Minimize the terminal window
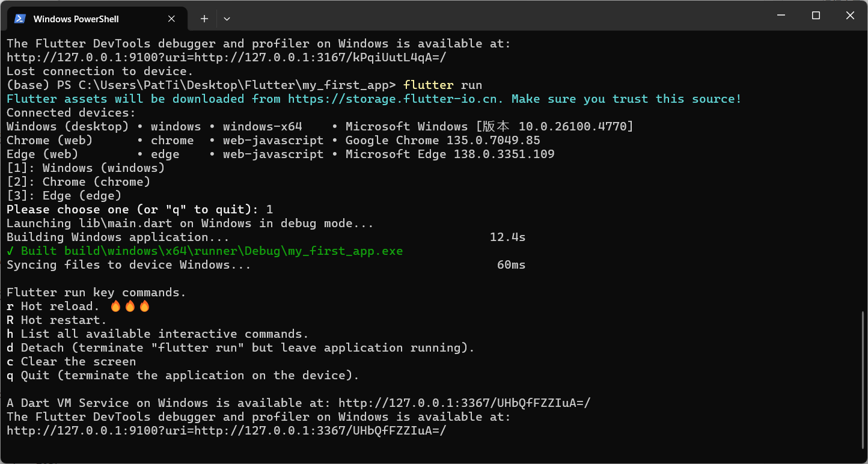Image resolution: width=868 pixels, height=464 pixels. (781, 16)
